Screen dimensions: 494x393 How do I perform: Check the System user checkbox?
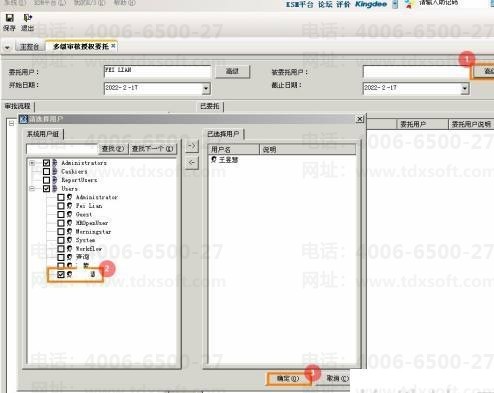(61, 240)
